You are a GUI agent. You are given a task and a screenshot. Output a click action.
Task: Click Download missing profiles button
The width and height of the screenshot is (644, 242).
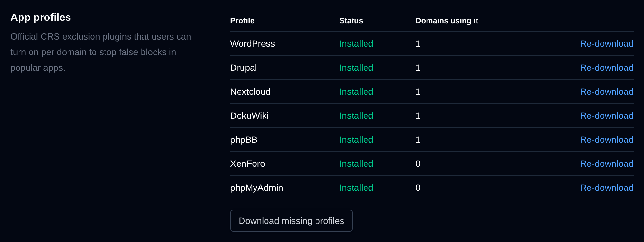[x=291, y=221]
